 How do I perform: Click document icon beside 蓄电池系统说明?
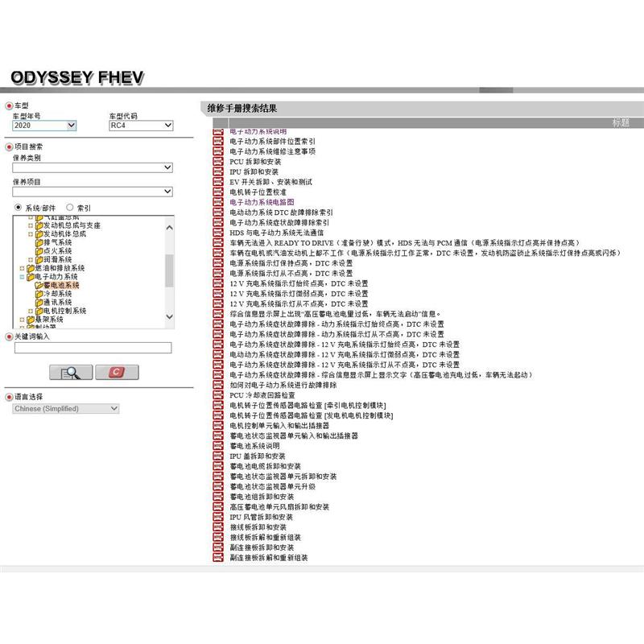[218, 446]
